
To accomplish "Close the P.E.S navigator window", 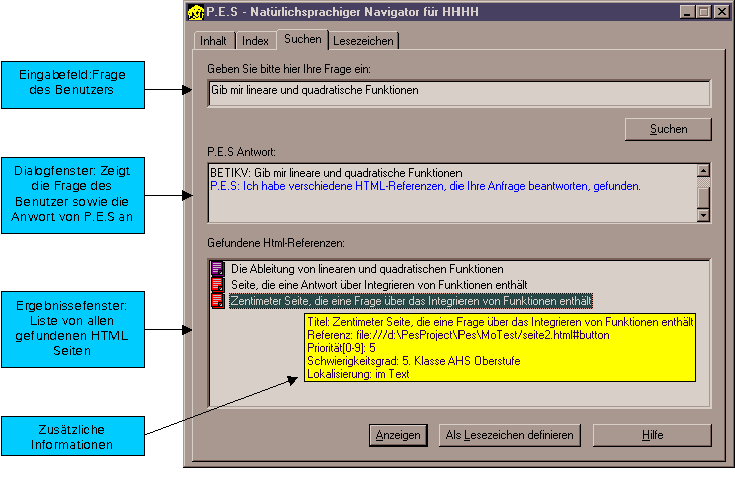I will tap(721, 12).
